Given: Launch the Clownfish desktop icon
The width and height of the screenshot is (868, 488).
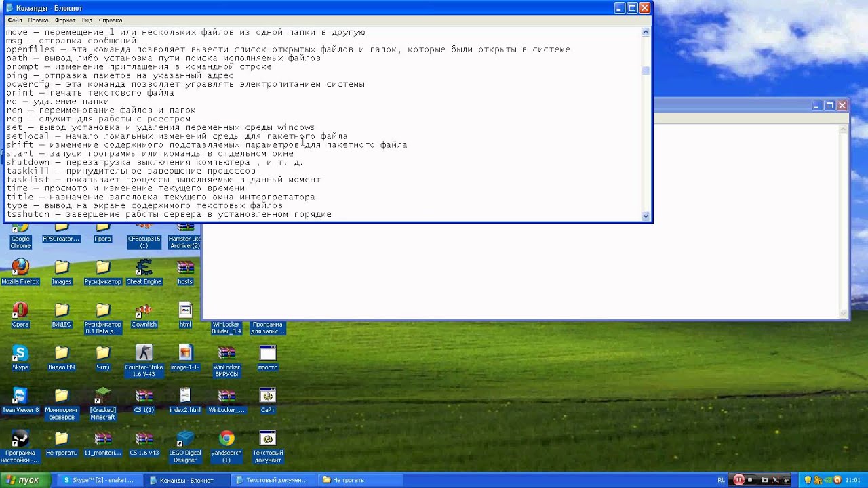Looking at the screenshot, I should [144, 314].
